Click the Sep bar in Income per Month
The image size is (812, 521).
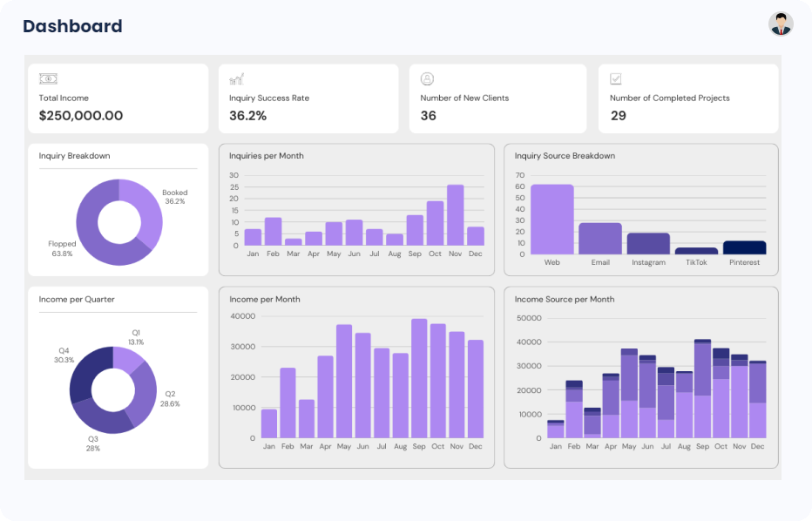coord(419,379)
